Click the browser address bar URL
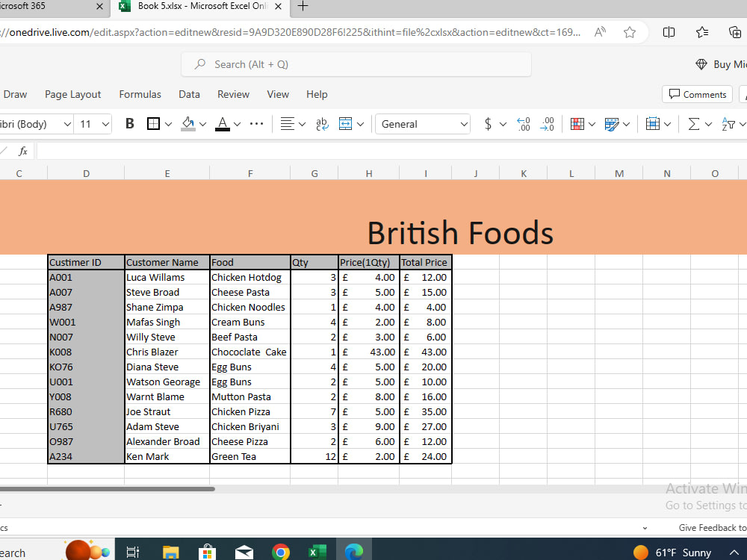 point(291,32)
